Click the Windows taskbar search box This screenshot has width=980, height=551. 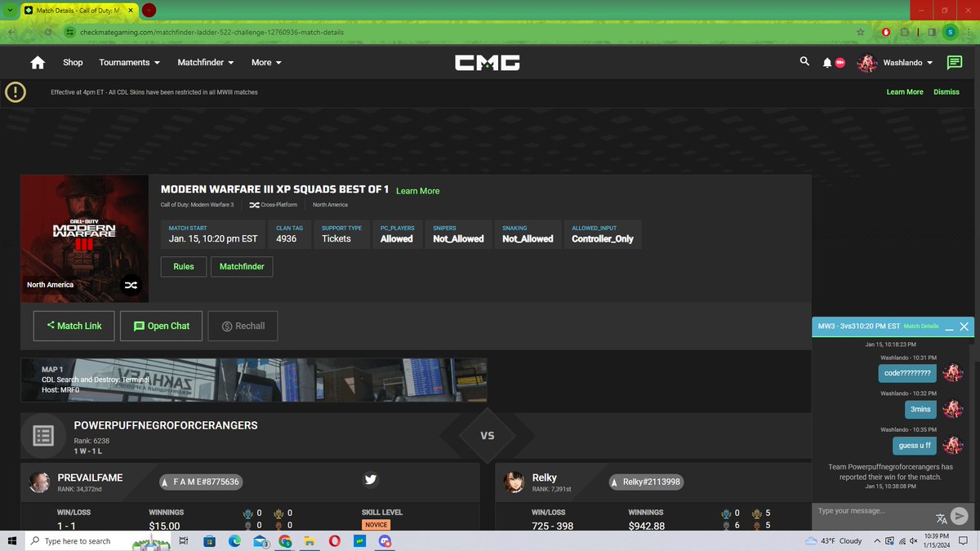pyautogui.click(x=98, y=541)
